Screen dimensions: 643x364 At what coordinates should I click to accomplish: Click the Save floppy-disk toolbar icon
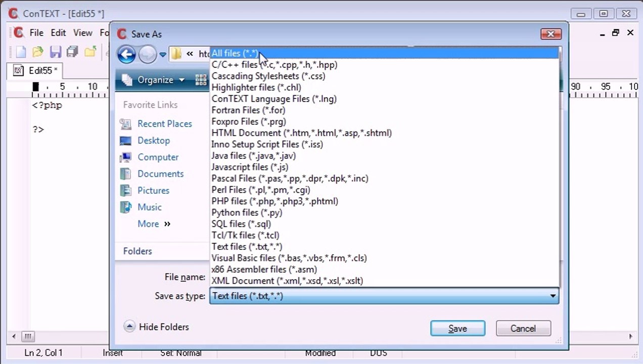(55, 52)
